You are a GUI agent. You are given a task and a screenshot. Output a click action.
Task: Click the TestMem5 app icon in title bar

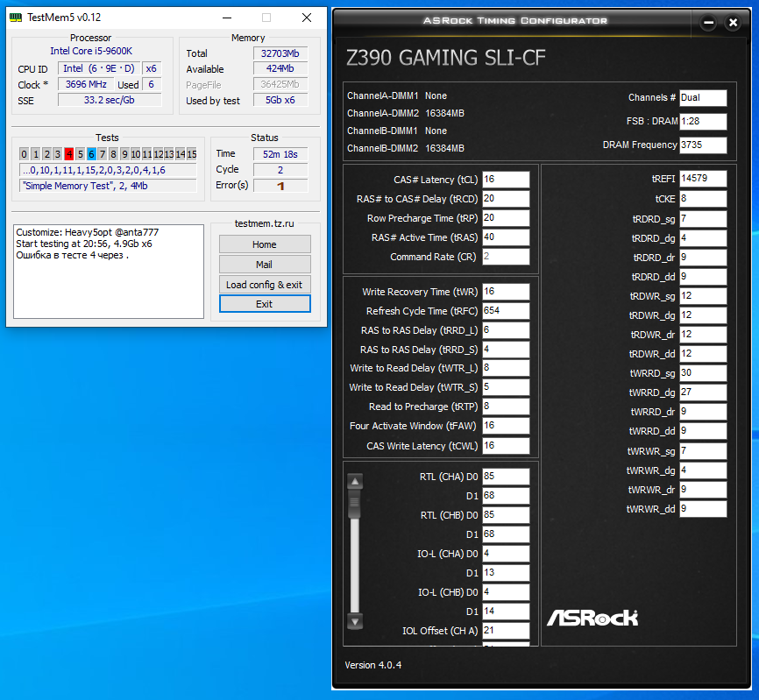[16, 18]
